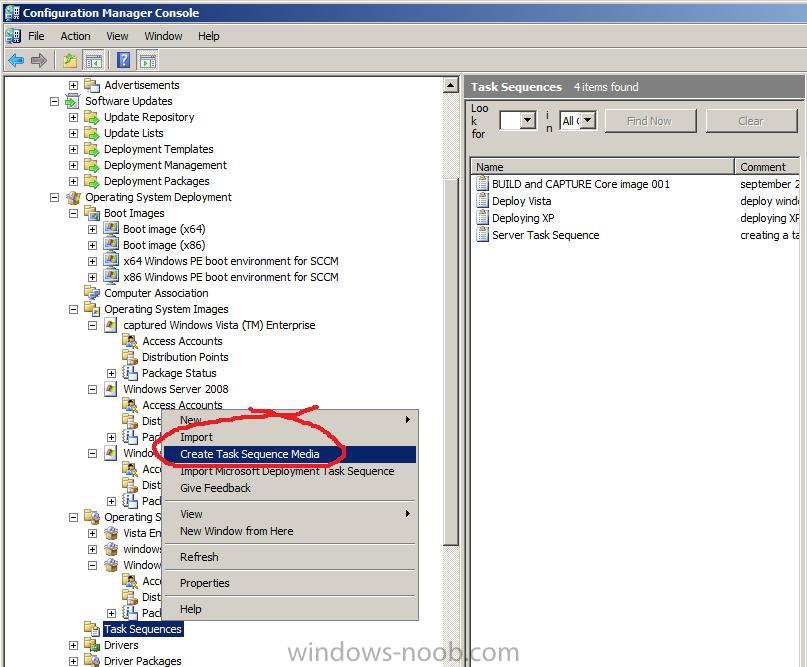Screen dimensions: 807x667
Task: Click the Up One Level folder toolbar icon
Action: 70,61
